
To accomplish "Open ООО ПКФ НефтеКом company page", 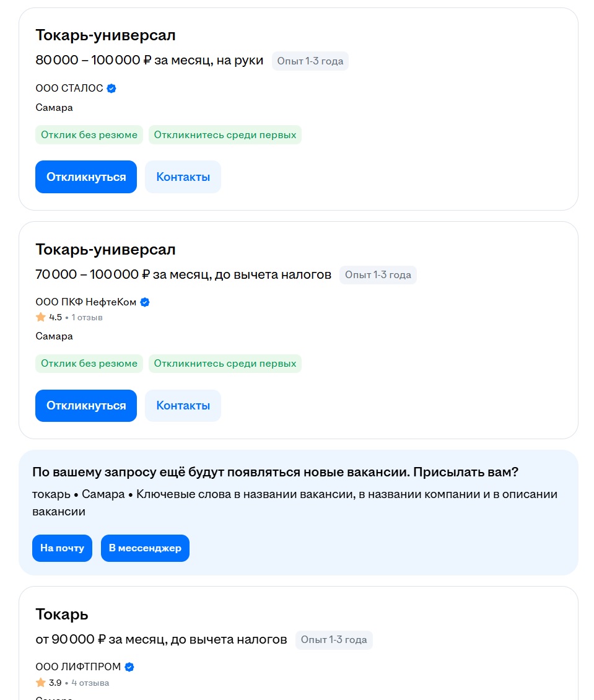I will [86, 302].
